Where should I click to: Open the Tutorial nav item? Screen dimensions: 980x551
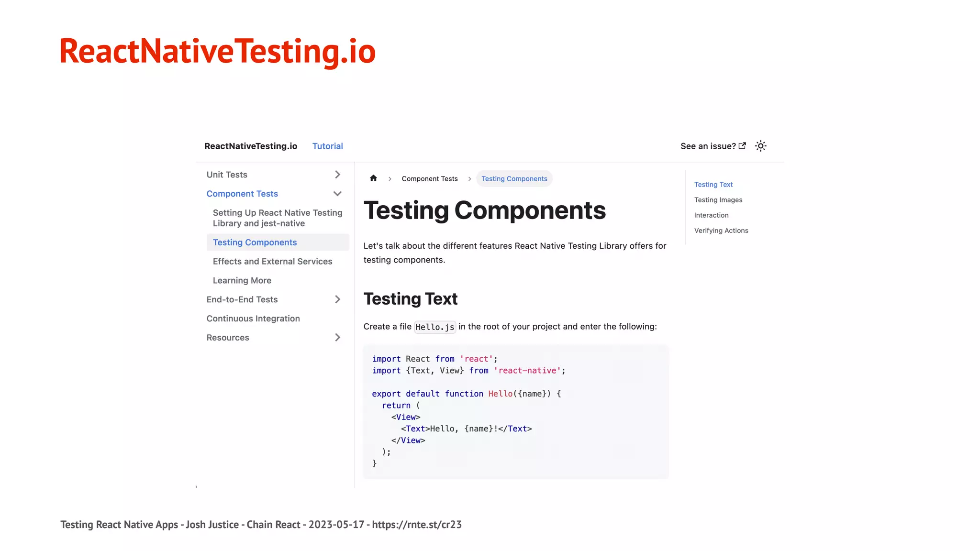327,146
